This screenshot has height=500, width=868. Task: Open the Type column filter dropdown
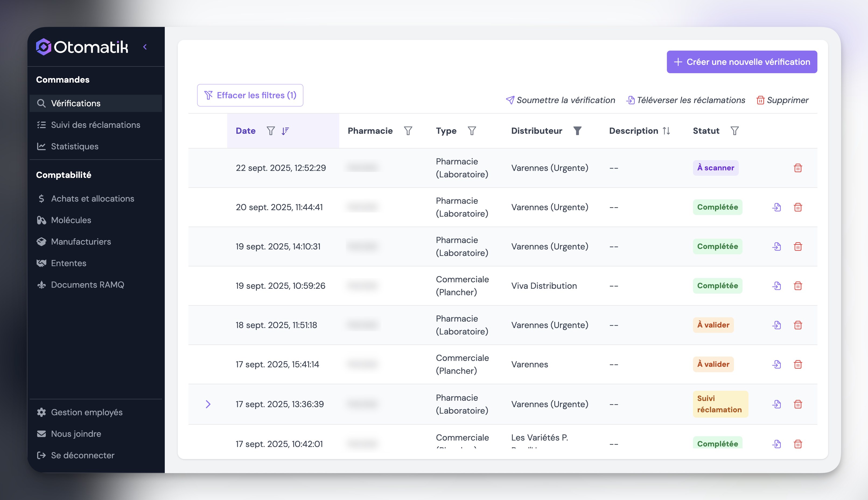pyautogui.click(x=472, y=131)
